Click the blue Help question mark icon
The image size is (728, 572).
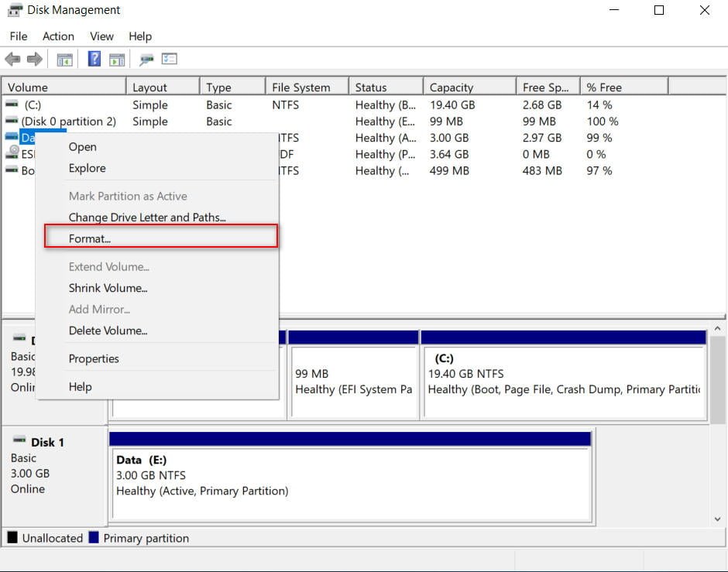[94, 60]
